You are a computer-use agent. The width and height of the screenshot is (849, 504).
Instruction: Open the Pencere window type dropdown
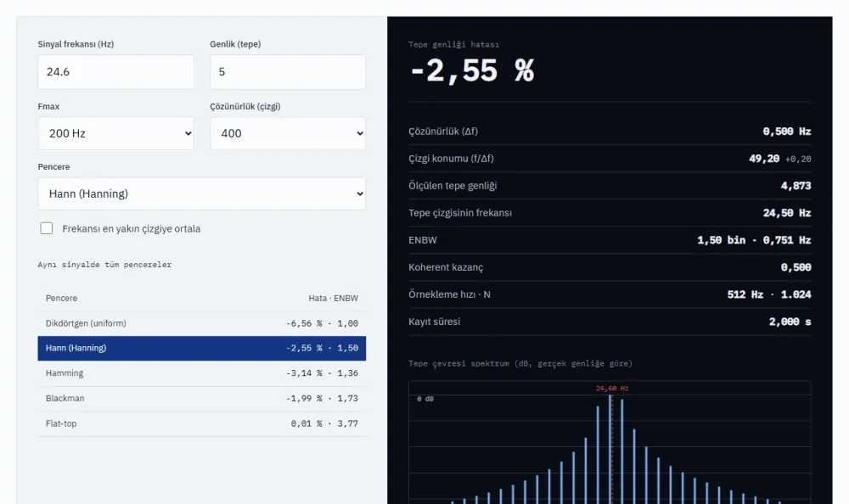(201, 193)
